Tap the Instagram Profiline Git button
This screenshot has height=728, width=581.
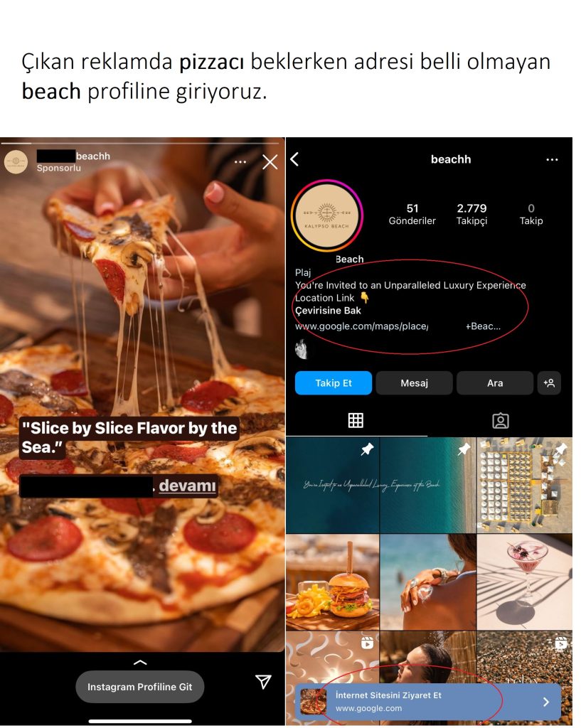point(140,687)
